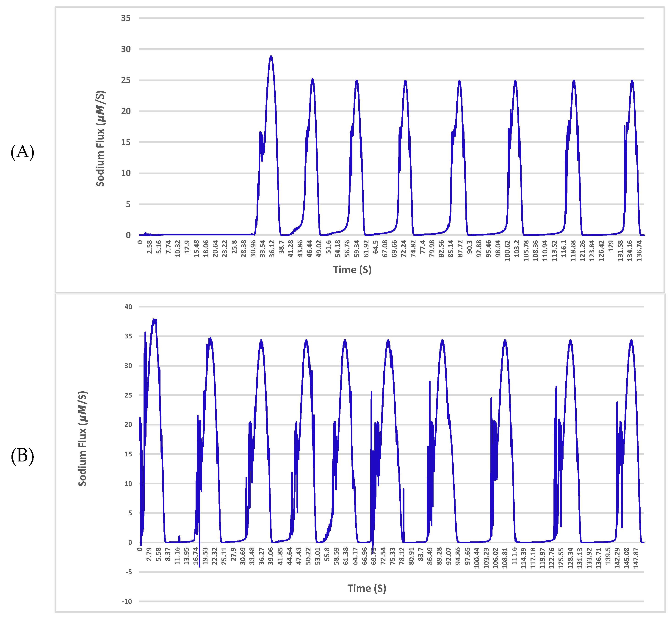672x620 pixels.
Task: Select x-axis tick label 36.12 in chart A
Action: pos(272,249)
